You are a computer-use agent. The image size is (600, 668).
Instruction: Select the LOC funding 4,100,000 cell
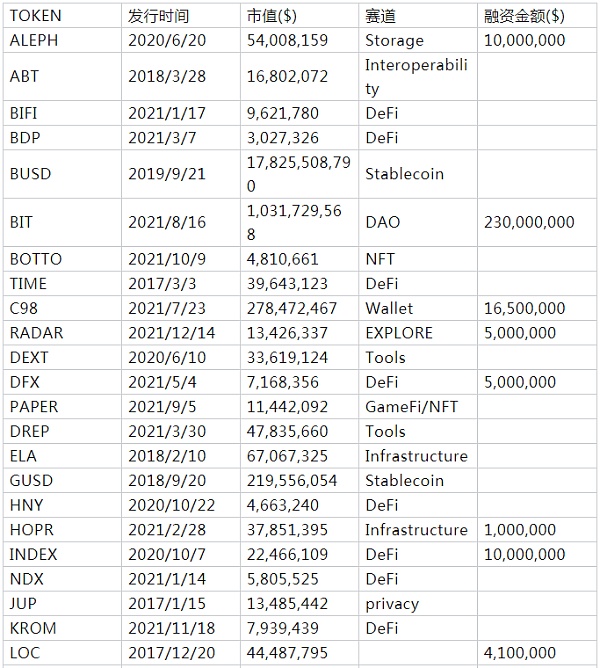519,653
